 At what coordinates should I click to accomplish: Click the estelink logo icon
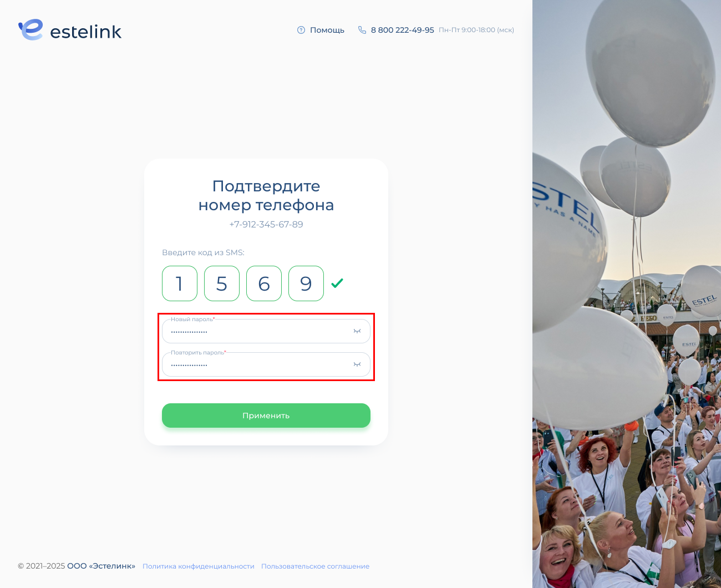click(31, 30)
